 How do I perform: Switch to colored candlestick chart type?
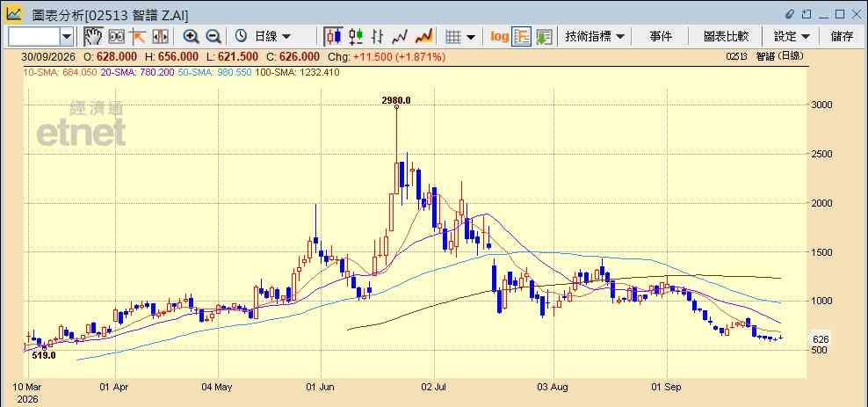(x=356, y=37)
